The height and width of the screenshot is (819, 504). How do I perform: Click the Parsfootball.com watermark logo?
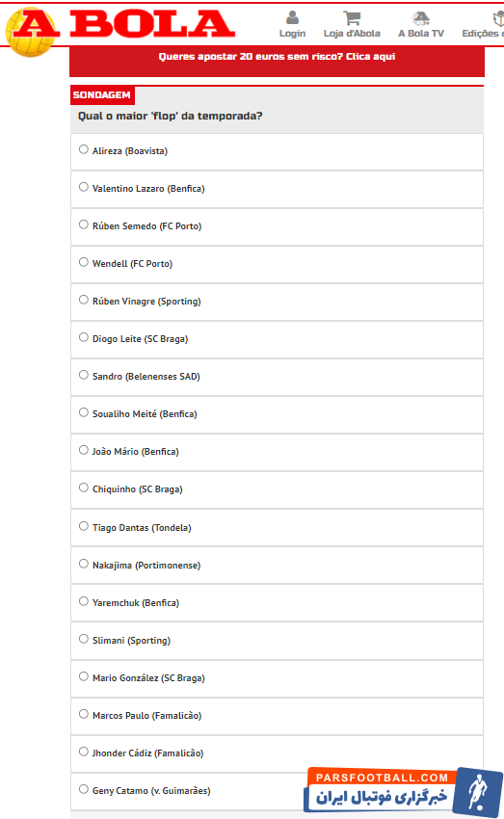403,791
